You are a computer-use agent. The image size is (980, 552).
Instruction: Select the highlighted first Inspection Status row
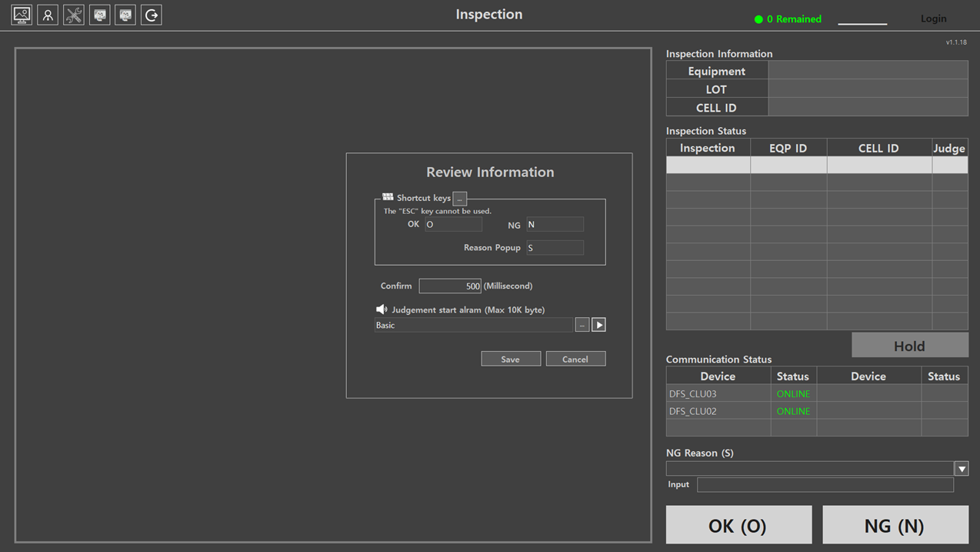click(817, 165)
